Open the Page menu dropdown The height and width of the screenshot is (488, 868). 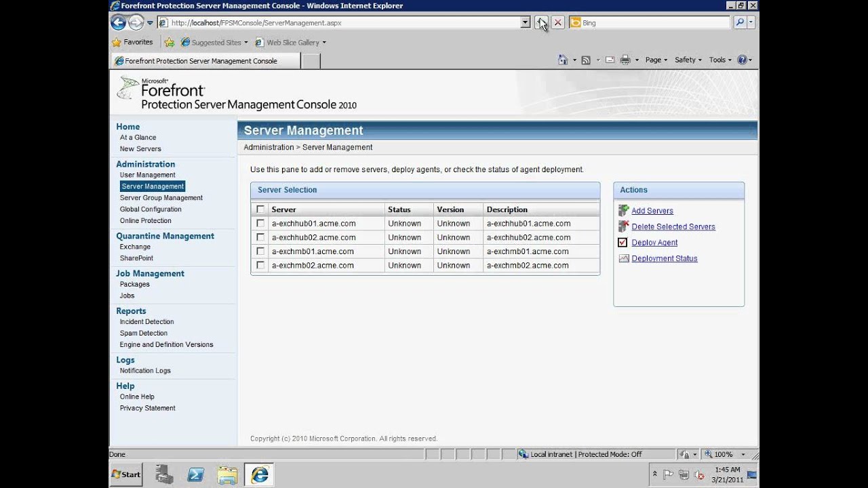coord(656,60)
